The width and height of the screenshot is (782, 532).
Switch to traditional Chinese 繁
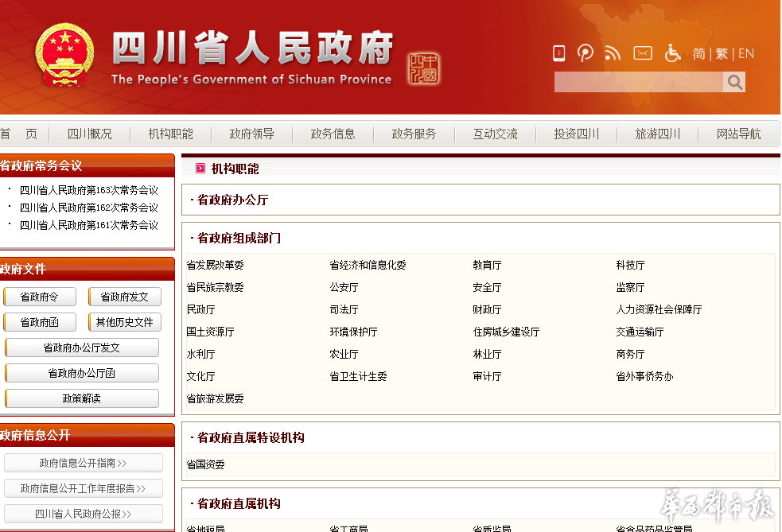point(722,54)
